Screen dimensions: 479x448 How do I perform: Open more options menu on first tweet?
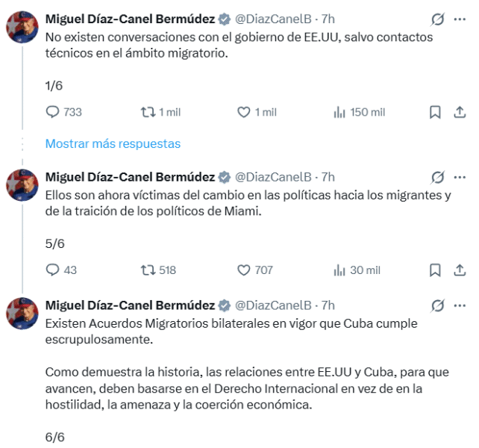[x=460, y=19]
